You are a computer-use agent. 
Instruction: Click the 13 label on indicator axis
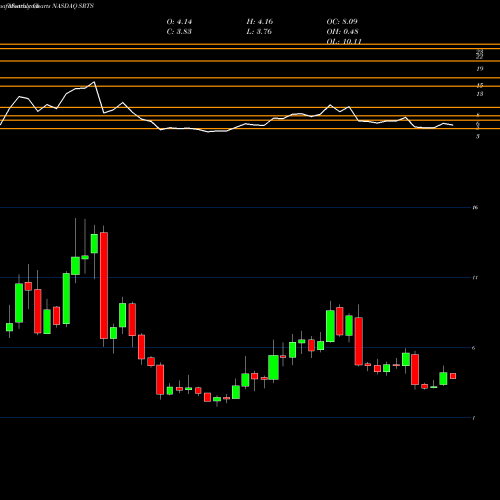480,94
